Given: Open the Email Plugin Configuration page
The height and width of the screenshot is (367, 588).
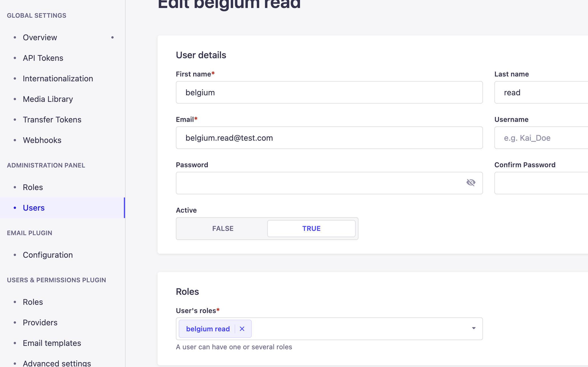Looking at the screenshot, I should click(48, 255).
